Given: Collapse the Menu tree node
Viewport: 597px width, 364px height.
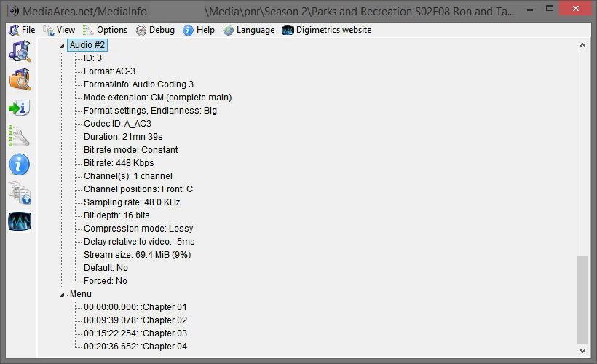Looking at the screenshot, I should click(x=62, y=294).
